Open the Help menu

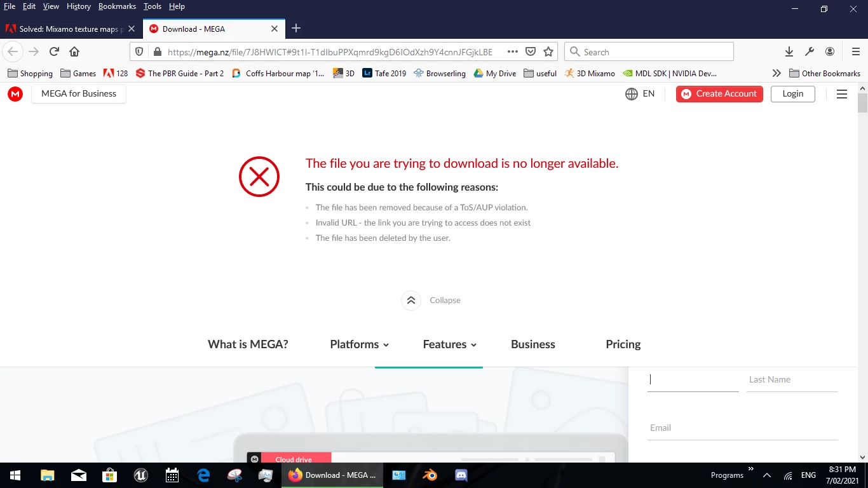(177, 6)
